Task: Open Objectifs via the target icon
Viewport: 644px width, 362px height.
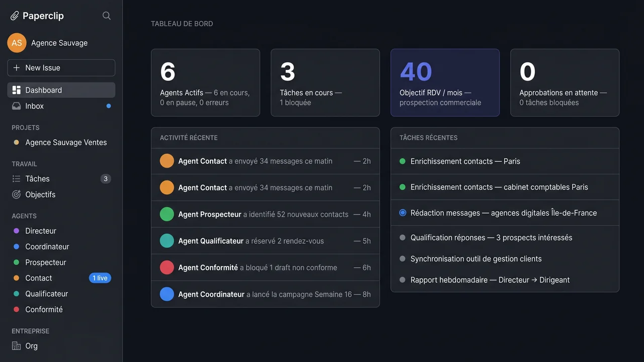Action: [17, 195]
